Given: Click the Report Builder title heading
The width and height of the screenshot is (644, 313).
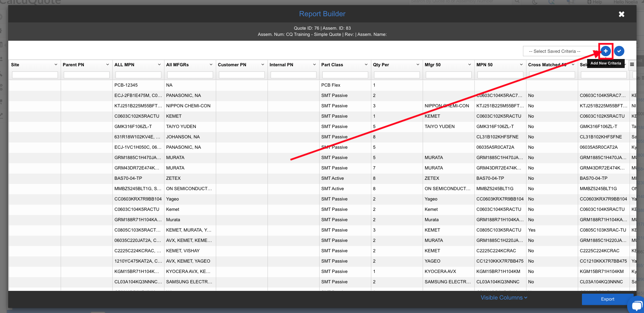Looking at the screenshot, I should [322, 14].
